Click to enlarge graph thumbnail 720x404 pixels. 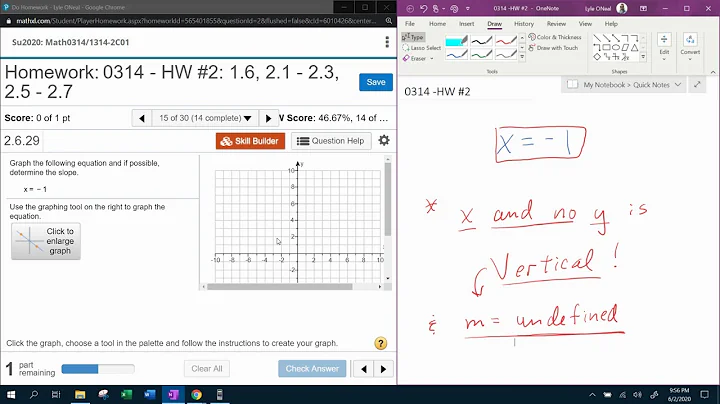[46, 241]
